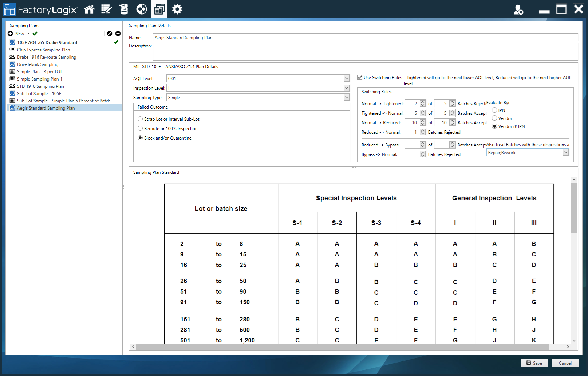Click the floppy disk icon on Save button
588x376 pixels.
[x=529, y=363]
